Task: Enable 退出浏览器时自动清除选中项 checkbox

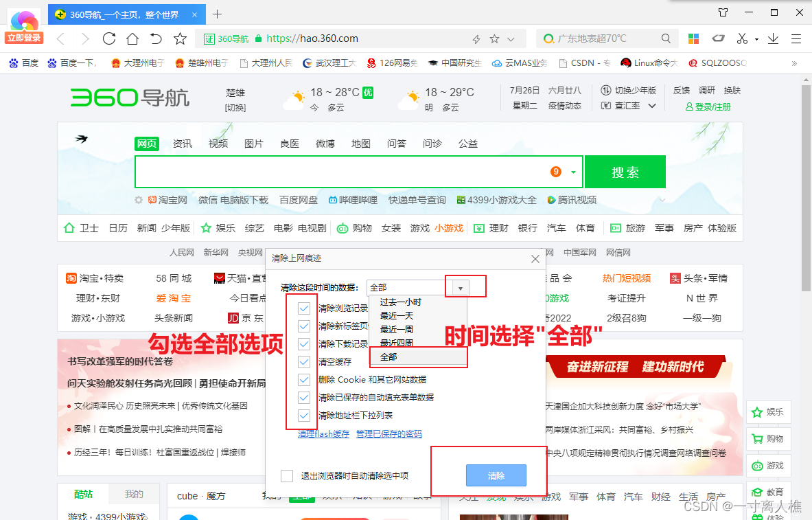Action: pos(287,475)
